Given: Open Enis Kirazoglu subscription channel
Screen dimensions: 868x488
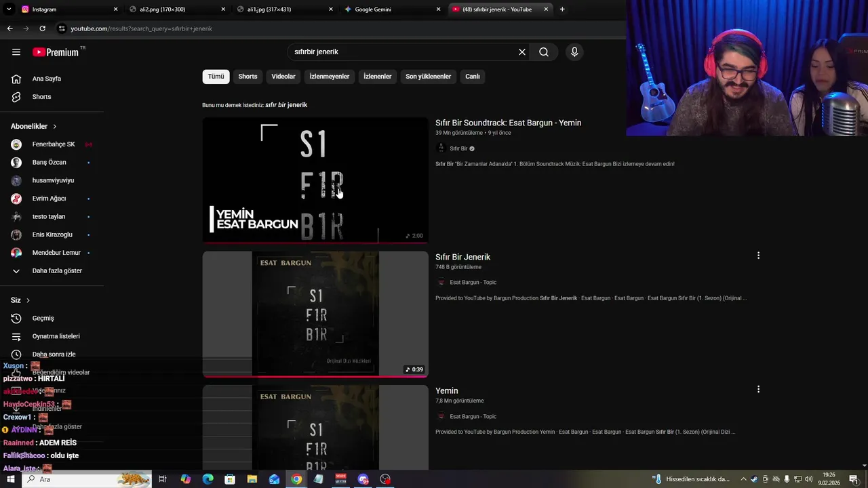Looking at the screenshot, I should pos(52,235).
